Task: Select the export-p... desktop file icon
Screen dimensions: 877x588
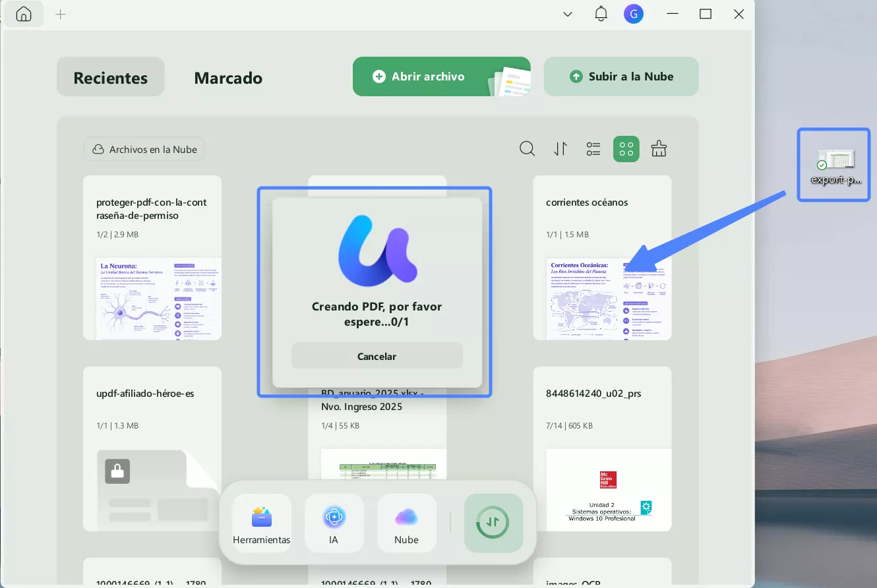Action: tap(835, 166)
